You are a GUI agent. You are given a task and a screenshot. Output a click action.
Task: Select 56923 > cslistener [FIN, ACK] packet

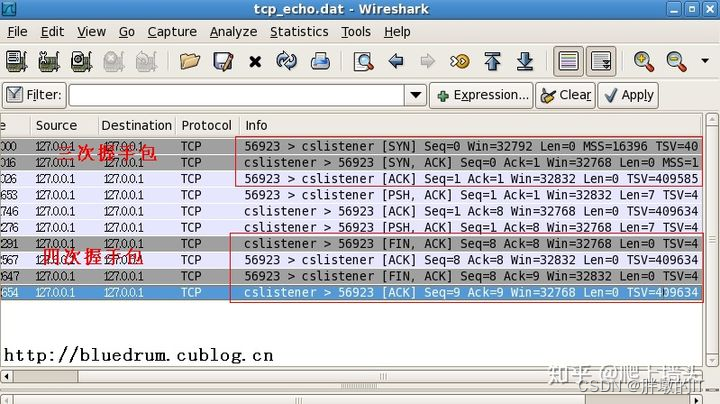click(351, 276)
